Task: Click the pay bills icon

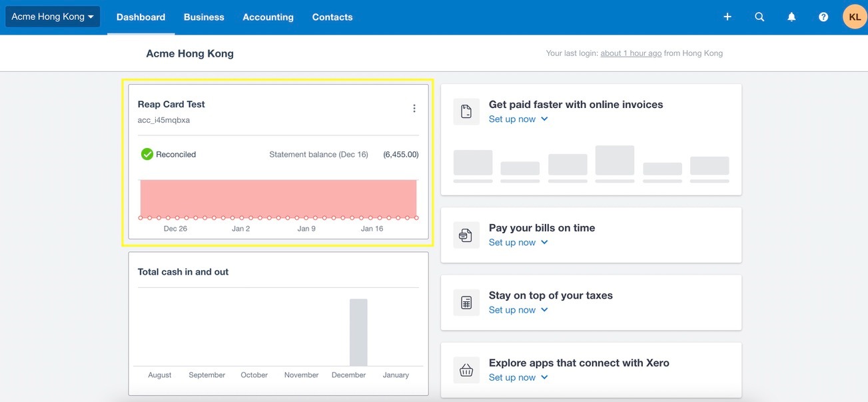Action: tap(466, 235)
